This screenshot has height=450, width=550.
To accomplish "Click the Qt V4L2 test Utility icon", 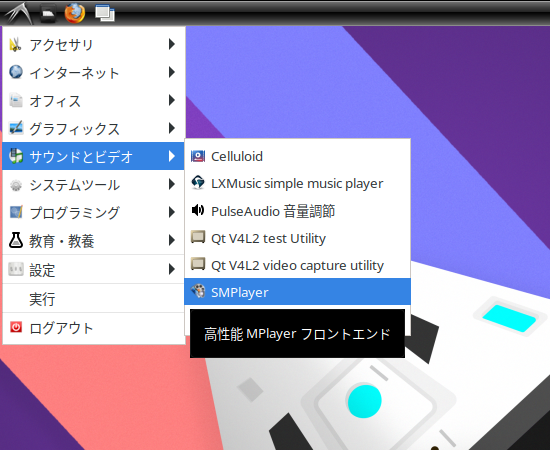I will click(198, 237).
